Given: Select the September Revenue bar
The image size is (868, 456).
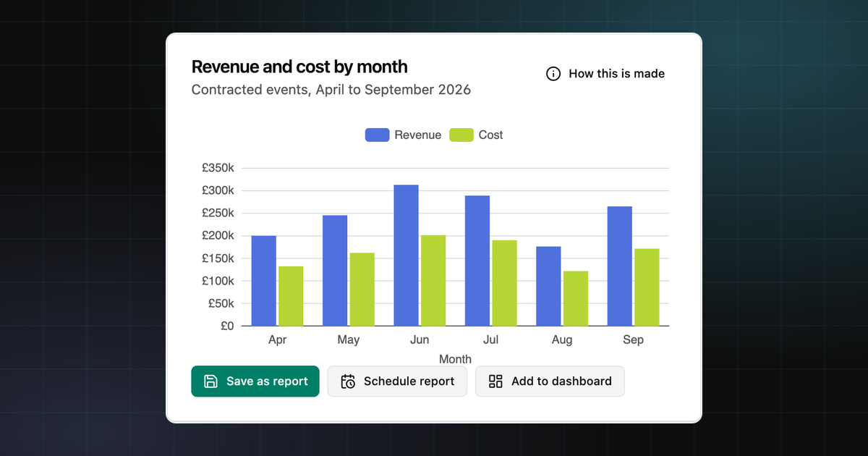Looking at the screenshot, I should 620,266.
